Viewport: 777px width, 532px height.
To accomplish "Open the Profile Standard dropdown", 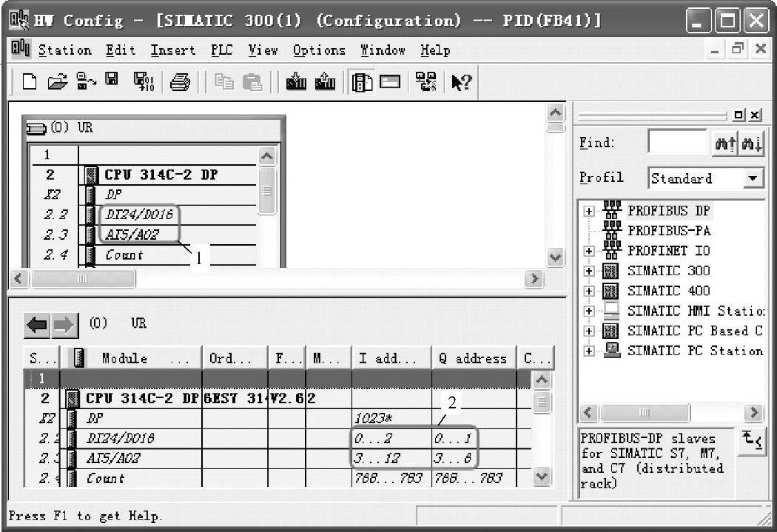I will (x=753, y=178).
